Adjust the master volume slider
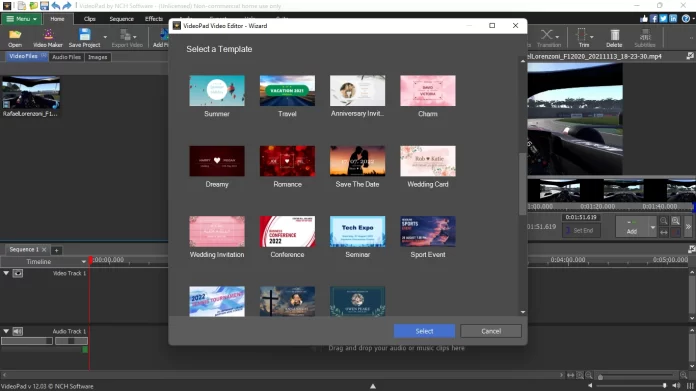Screen dimensions: 696x391 tap(630, 386)
